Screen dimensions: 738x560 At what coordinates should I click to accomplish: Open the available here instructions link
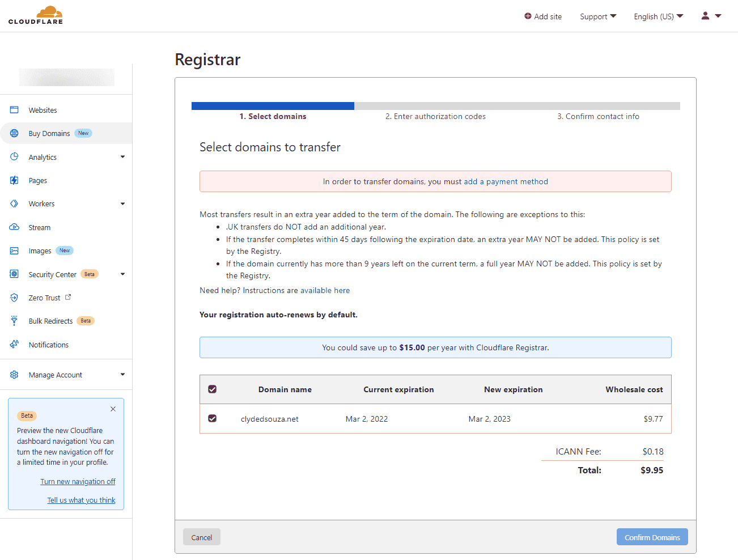pyautogui.click(x=325, y=290)
